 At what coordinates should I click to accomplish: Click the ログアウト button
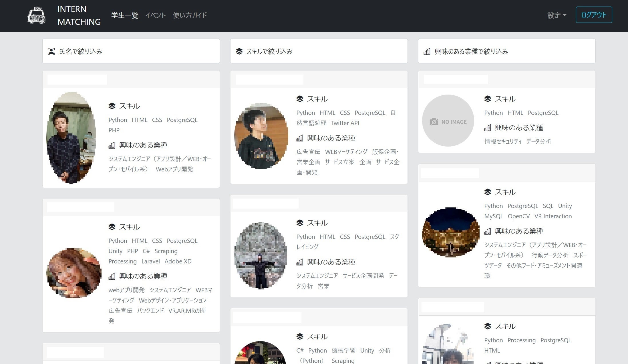point(594,15)
